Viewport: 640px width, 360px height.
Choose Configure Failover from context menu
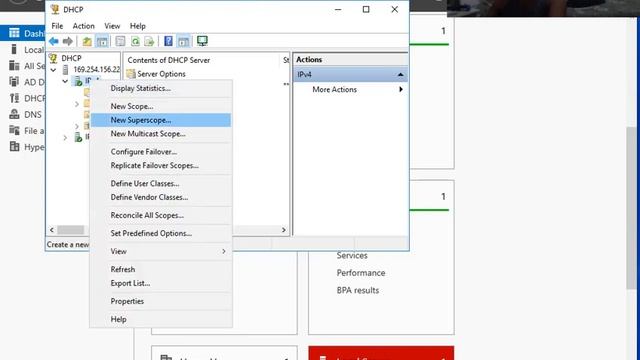pos(161,152)
